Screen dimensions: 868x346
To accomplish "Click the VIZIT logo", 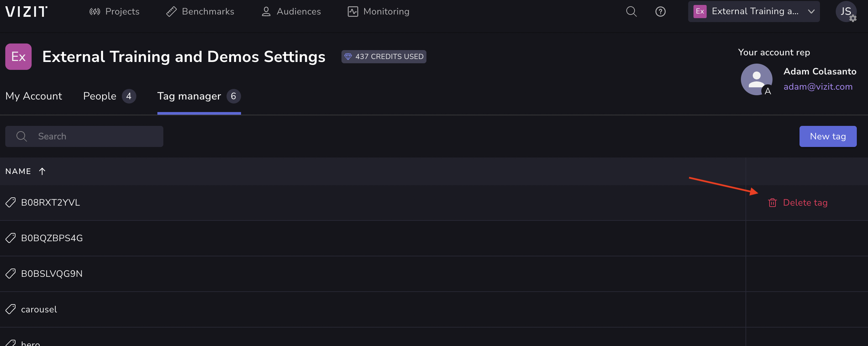I will (26, 12).
